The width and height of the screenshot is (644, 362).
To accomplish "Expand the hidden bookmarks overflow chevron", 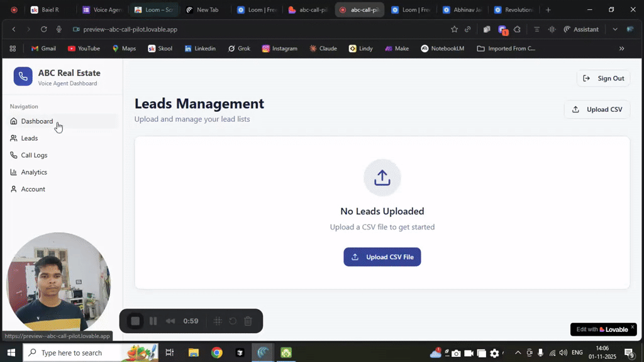I will click(622, 48).
